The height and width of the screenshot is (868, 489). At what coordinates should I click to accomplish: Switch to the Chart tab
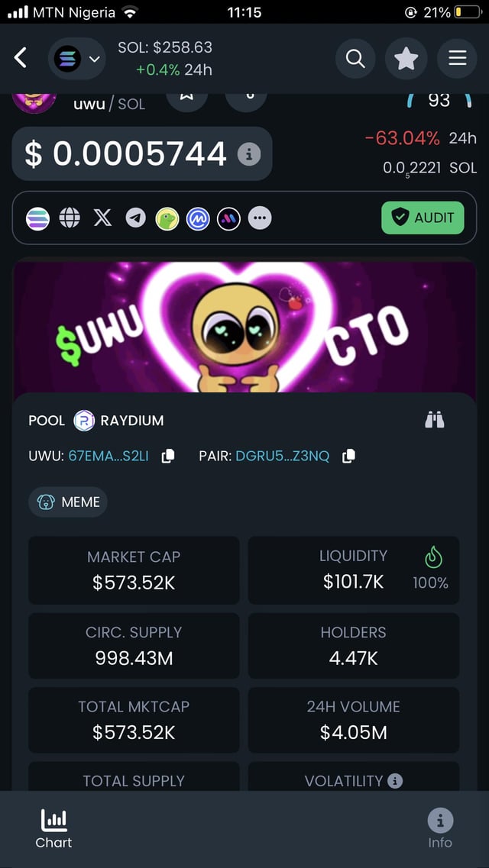point(53,829)
